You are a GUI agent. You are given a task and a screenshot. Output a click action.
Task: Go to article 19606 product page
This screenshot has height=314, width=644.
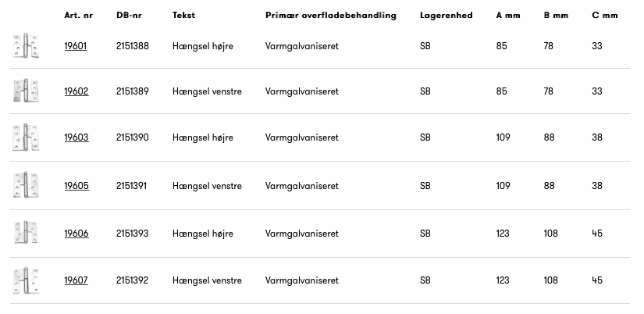click(x=76, y=234)
